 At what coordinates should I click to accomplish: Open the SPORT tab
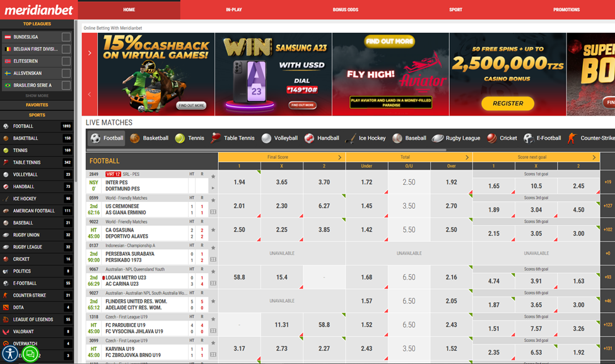pos(455,10)
